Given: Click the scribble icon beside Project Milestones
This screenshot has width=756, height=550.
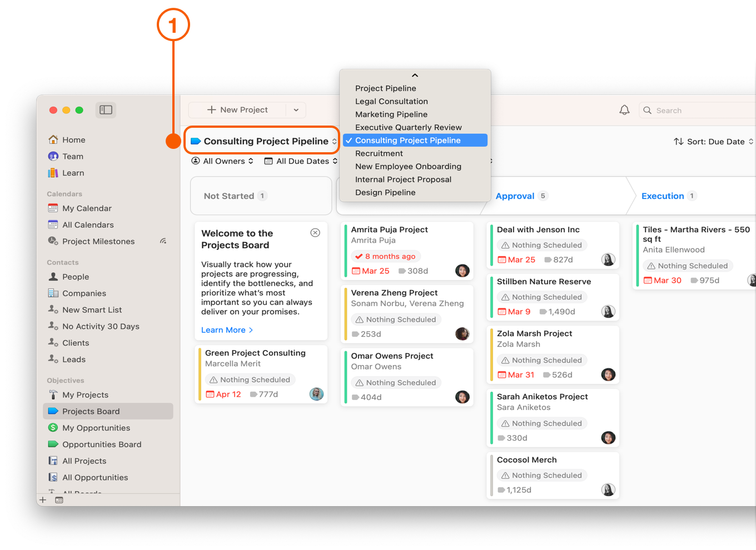Looking at the screenshot, I should [163, 241].
